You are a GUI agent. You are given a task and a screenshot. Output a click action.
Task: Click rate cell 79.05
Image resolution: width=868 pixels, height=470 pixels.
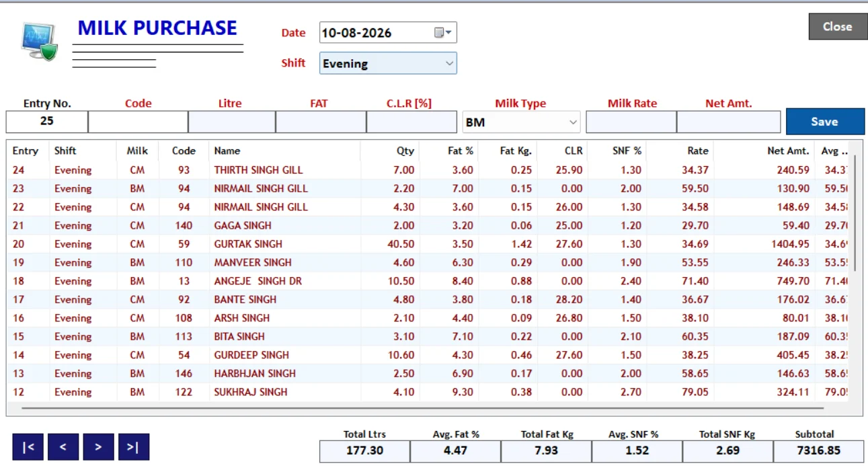pyautogui.click(x=695, y=392)
